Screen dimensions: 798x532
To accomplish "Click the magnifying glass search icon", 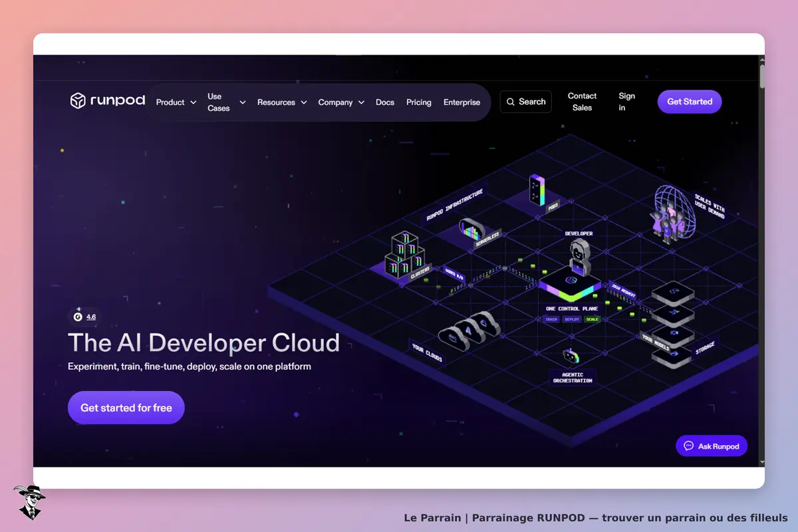I will [x=511, y=102].
